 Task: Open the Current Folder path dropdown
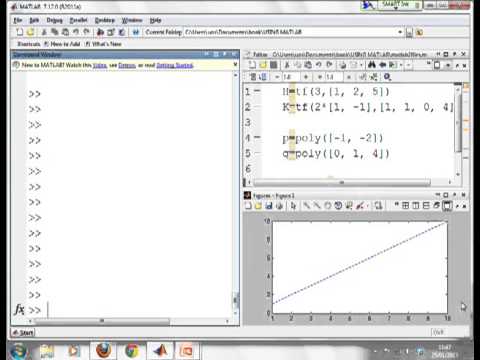(400, 32)
